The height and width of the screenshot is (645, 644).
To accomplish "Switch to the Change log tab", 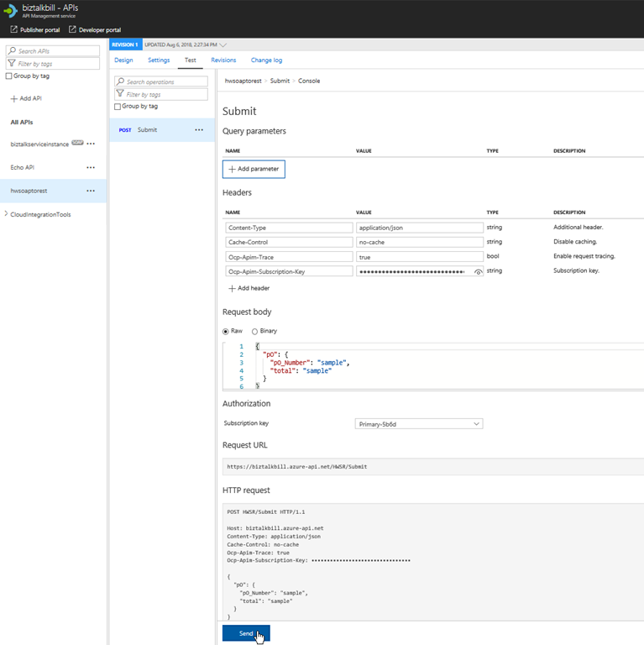I will pyautogui.click(x=266, y=60).
